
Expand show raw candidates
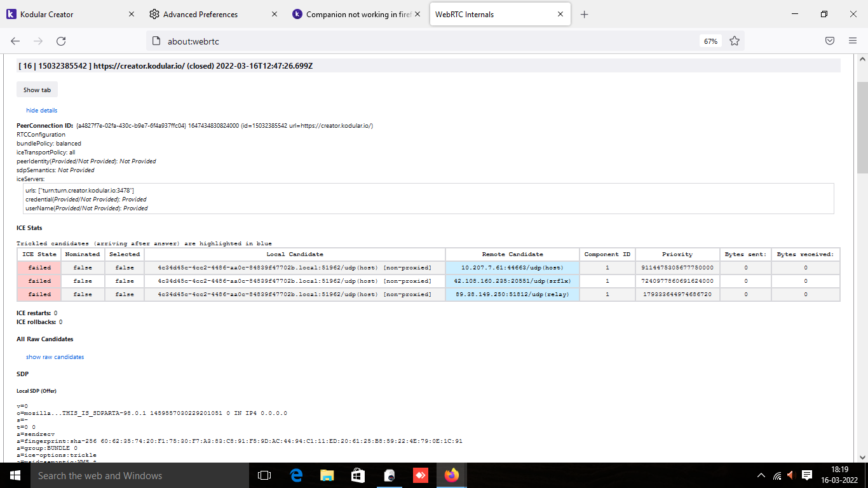tap(55, 357)
